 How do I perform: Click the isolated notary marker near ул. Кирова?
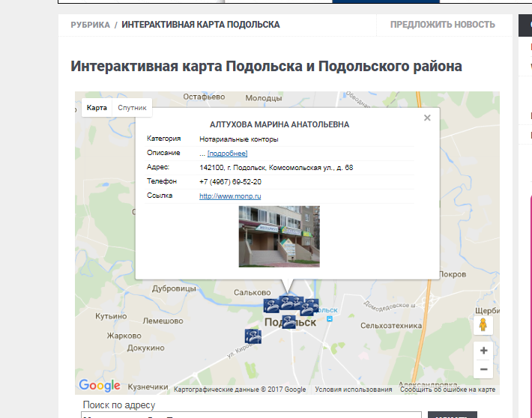(x=253, y=337)
